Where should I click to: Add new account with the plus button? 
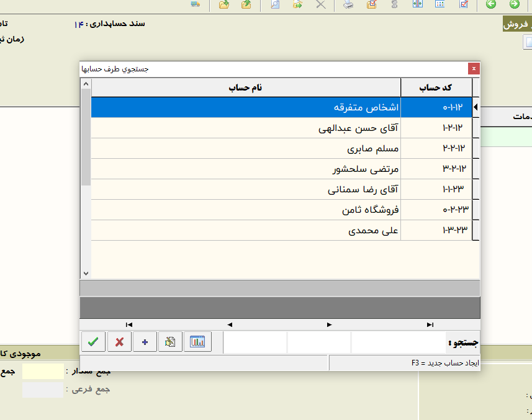[x=145, y=342]
